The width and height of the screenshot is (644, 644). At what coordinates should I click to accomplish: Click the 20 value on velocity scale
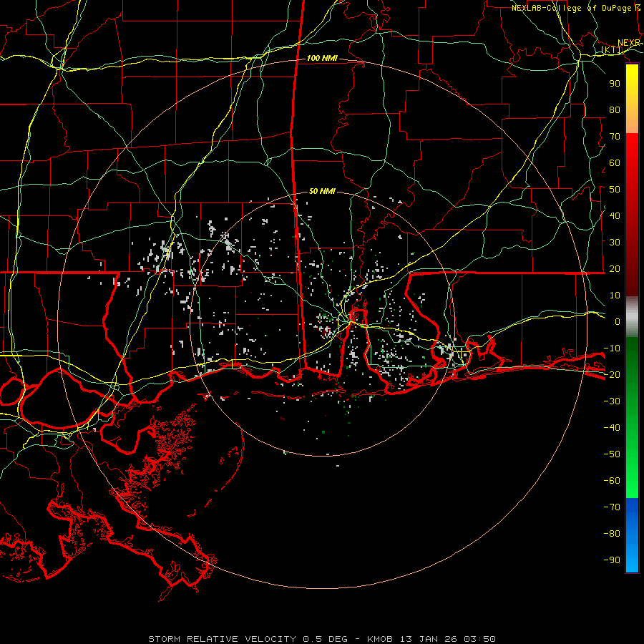point(615,269)
